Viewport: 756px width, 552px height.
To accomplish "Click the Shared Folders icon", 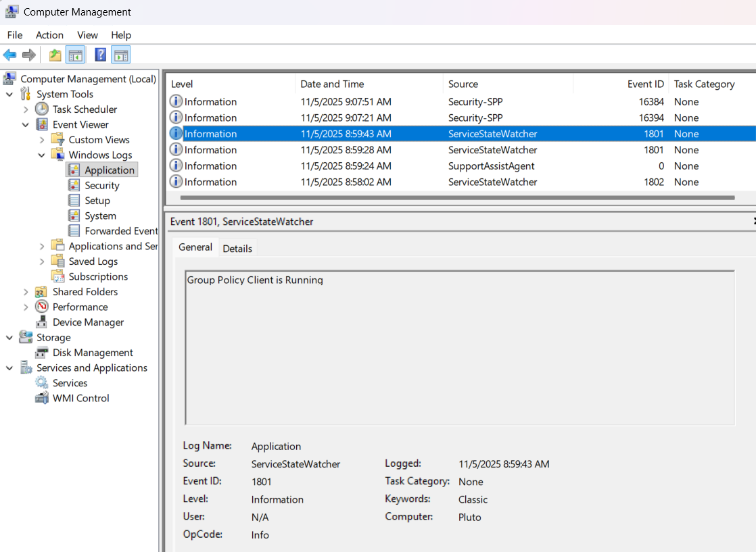I will tap(41, 292).
